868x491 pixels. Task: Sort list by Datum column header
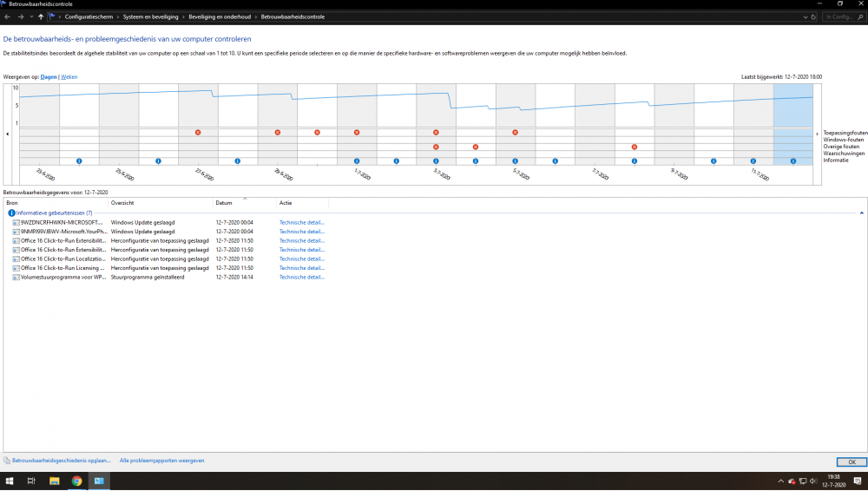[224, 203]
